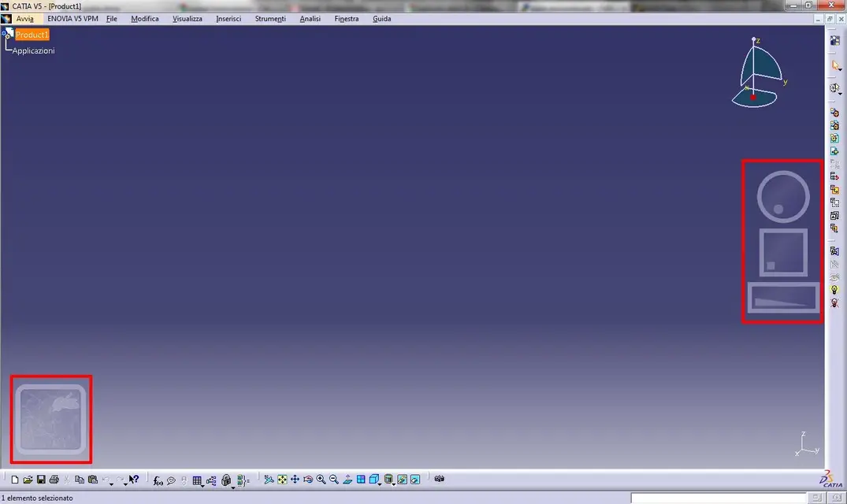This screenshot has height=504, width=847.
Task: Open the Formula f(x) editor
Action: (158, 480)
